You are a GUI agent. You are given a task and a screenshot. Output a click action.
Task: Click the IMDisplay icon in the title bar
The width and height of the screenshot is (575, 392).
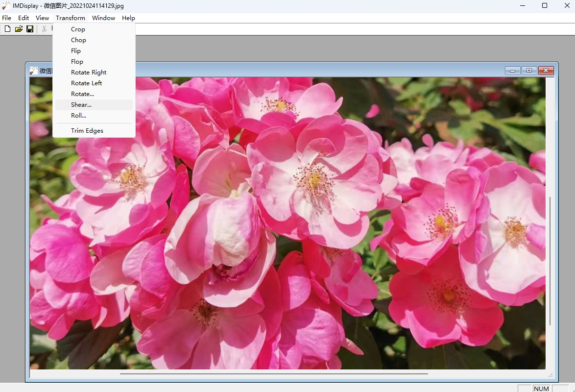tap(5, 5)
